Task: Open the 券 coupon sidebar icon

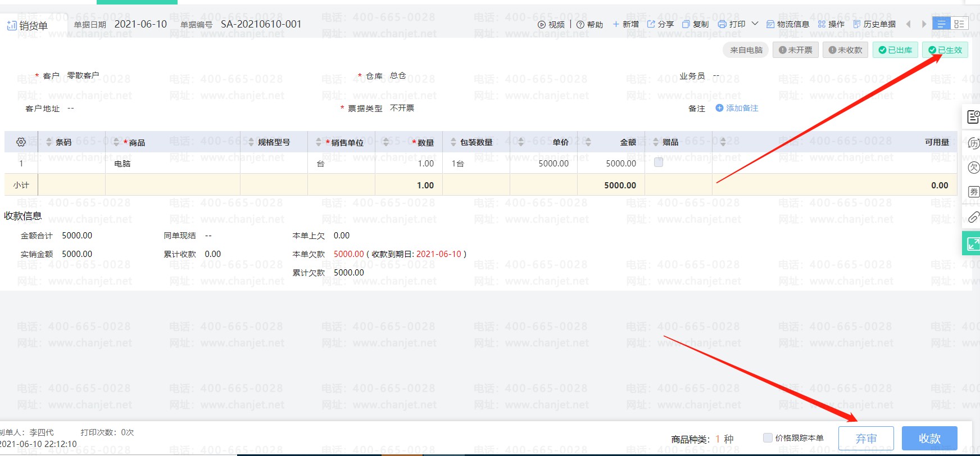Action: 973,192
